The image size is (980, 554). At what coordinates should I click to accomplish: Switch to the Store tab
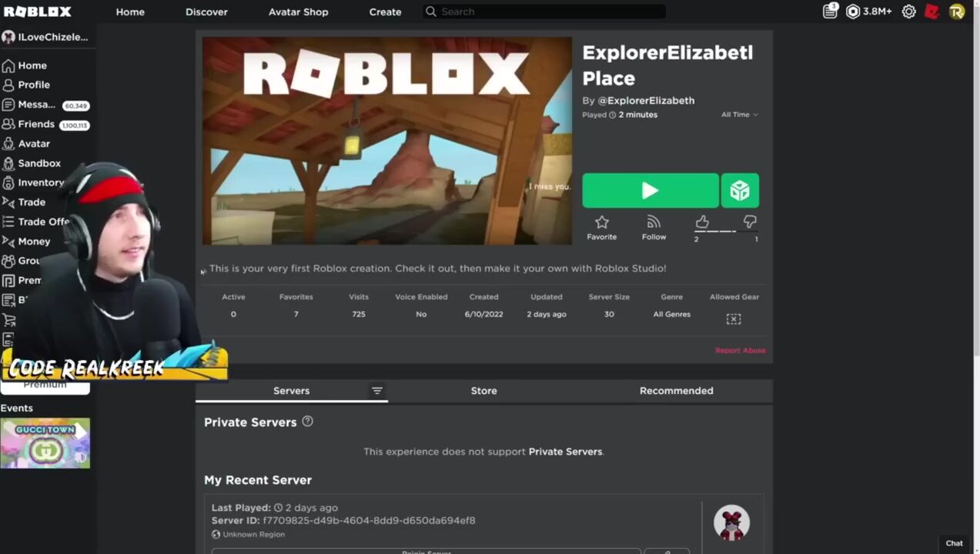pyautogui.click(x=483, y=391)
